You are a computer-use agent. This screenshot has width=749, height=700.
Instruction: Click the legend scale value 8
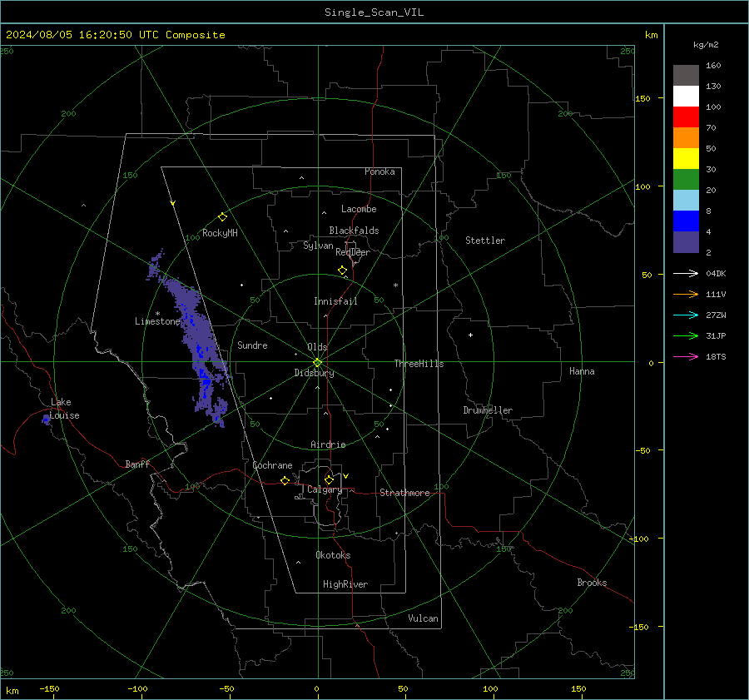[x=708, y=211]
